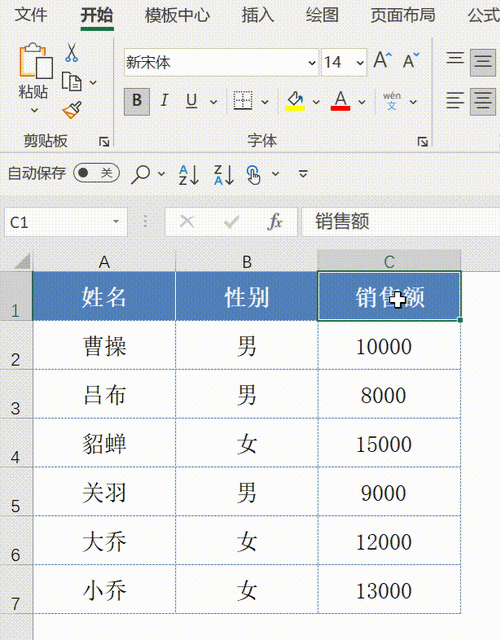
Task: Click cell containing 姓名
Action: (104, 296)
